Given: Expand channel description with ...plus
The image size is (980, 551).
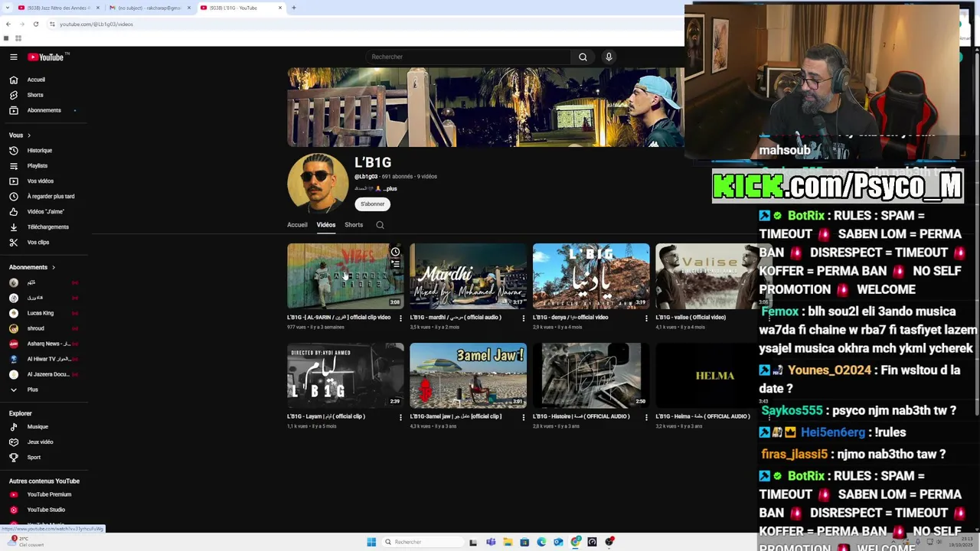Looking at the screenshot, I should [390, 188].
